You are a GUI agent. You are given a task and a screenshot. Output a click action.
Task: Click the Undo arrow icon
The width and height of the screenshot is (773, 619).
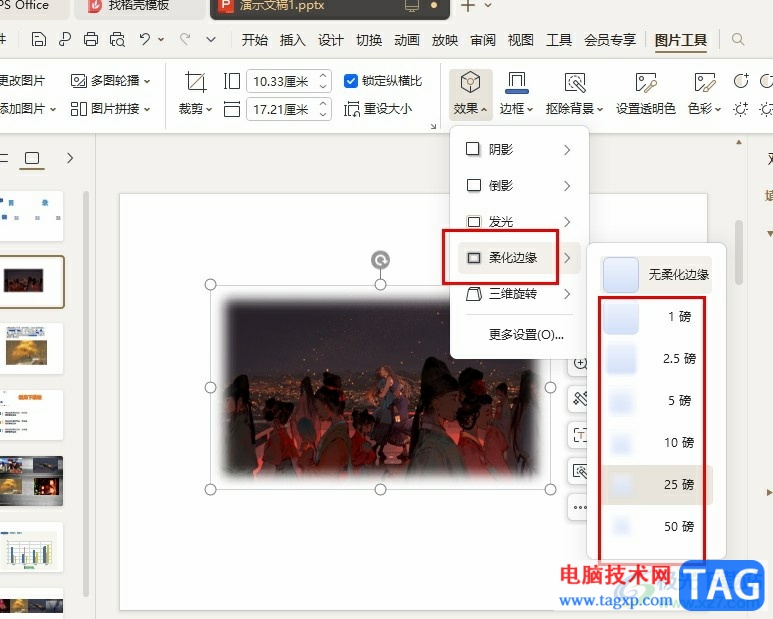click(144, 38)
